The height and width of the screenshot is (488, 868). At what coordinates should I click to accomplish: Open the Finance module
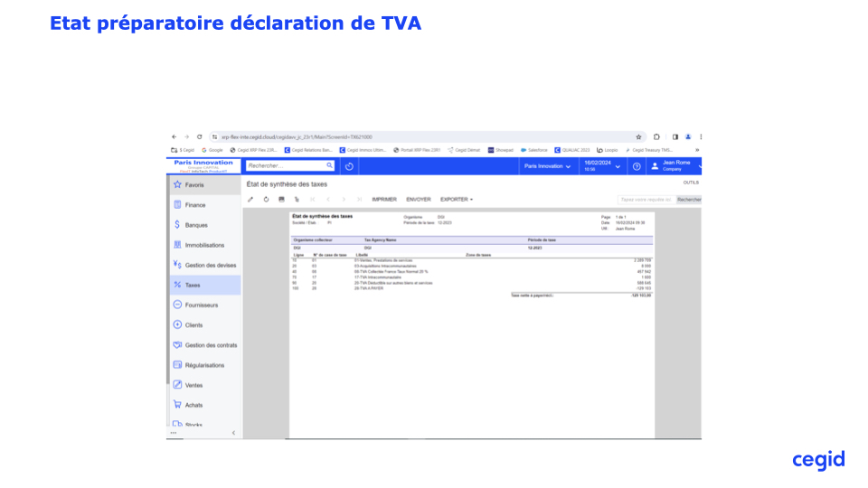pos(194,205)
